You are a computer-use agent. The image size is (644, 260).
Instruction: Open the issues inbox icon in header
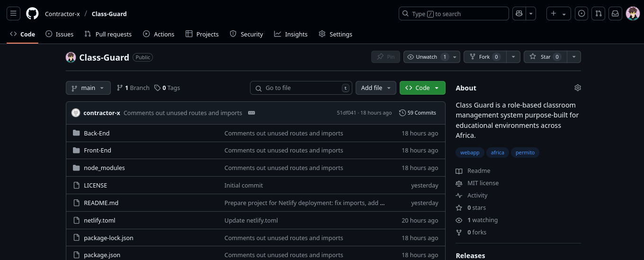[x=582, y=14]
